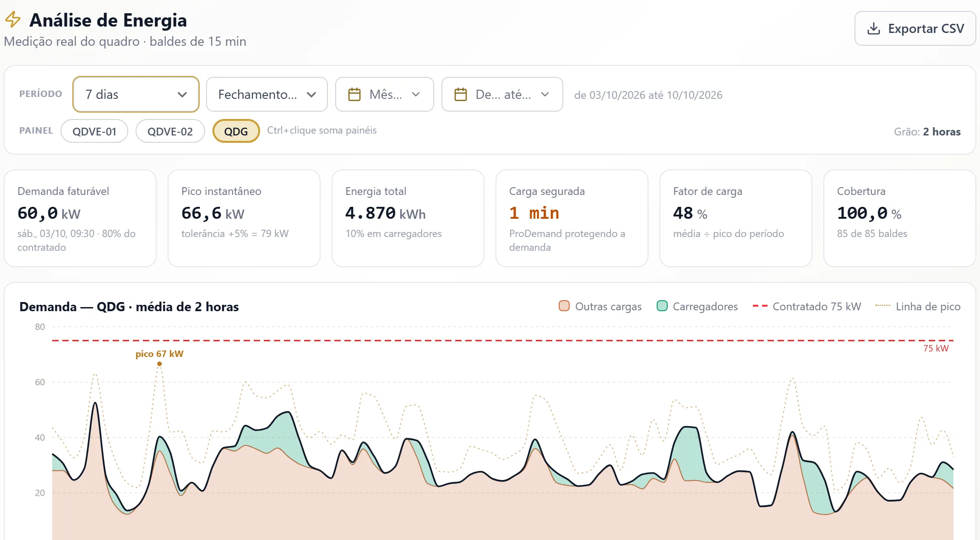980x540 pixels.
Task: Expand the De... até date range chevron
Action: coord(545,94)
